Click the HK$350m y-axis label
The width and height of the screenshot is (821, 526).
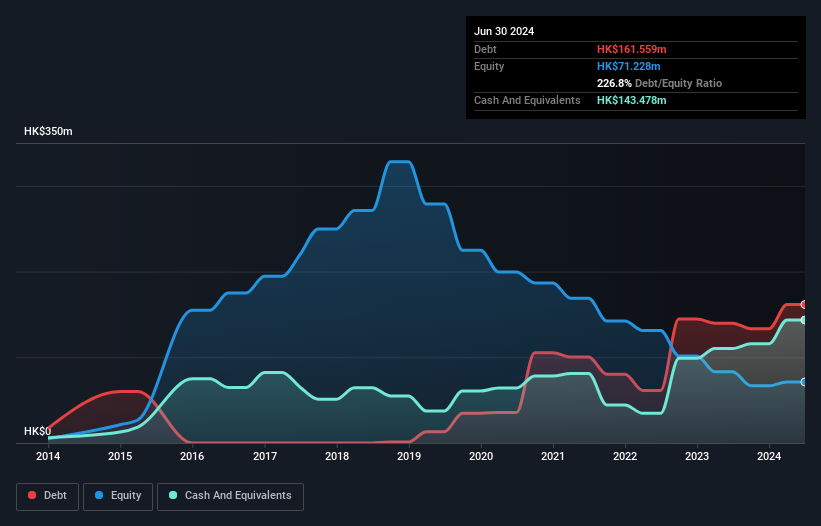(x=48, y=131)
